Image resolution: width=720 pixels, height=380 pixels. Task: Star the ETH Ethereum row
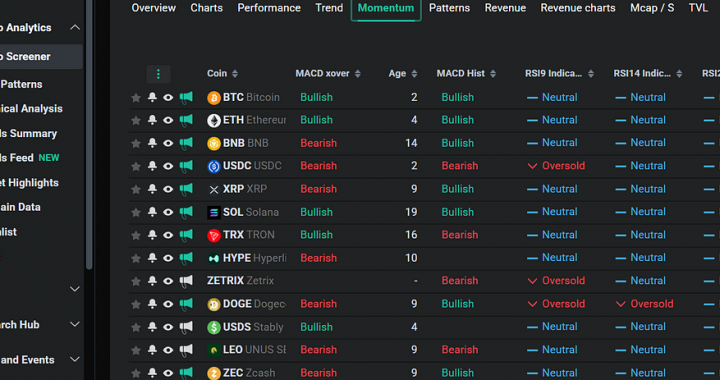click(135, 121)
